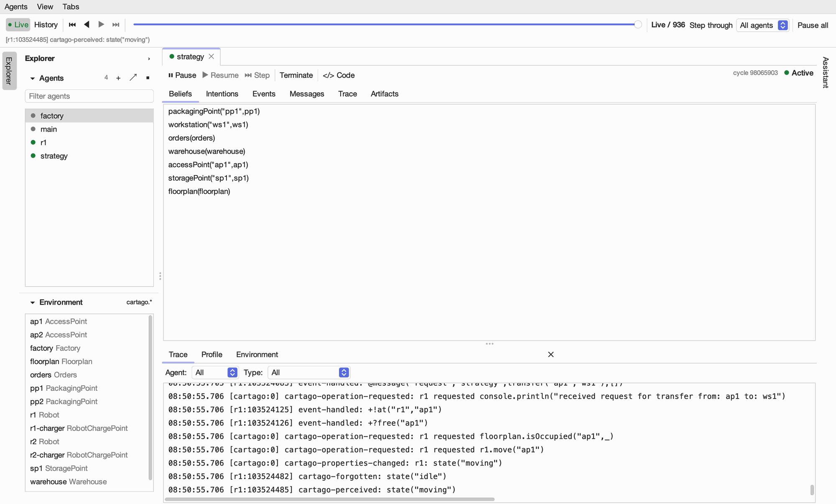This screenshot has width=836, height=504.
Task: Skip to last step in timeline
Action: 116,25
